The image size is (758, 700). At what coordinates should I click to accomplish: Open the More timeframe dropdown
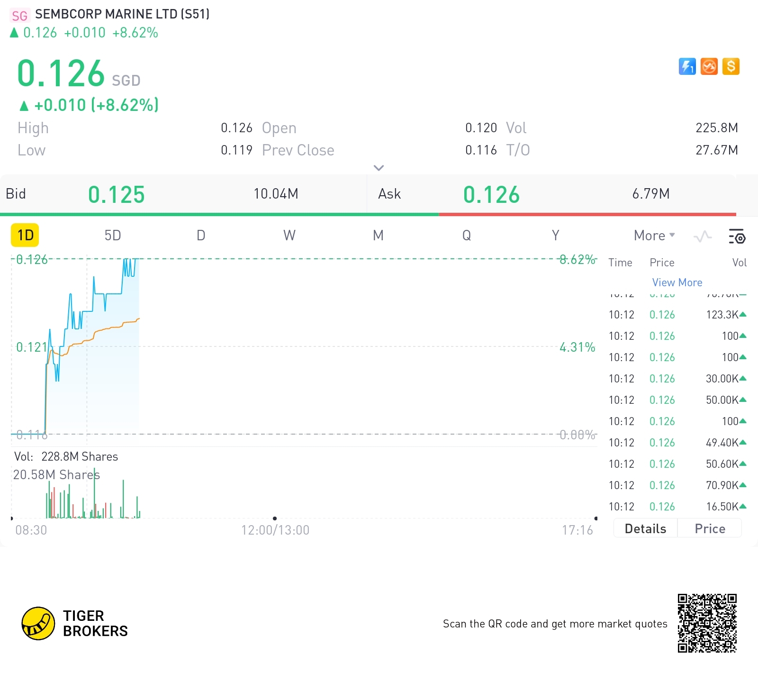[654, 236]
